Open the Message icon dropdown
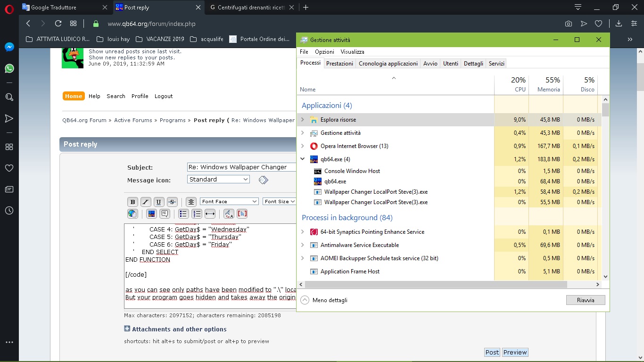Viewport: 644px width, 362px height. click(218, 179)
